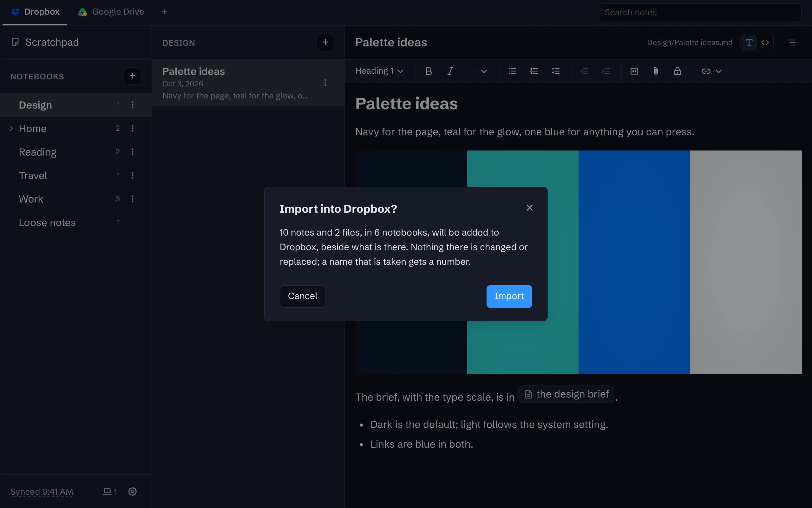
Task: Confirm with the Import button
Action: point(509,296)
